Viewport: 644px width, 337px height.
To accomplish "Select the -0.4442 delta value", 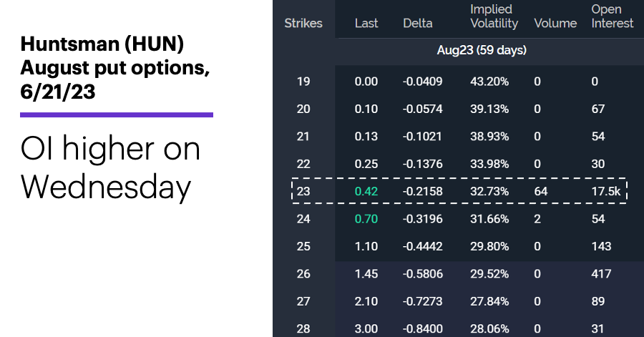I will [423, 246].
